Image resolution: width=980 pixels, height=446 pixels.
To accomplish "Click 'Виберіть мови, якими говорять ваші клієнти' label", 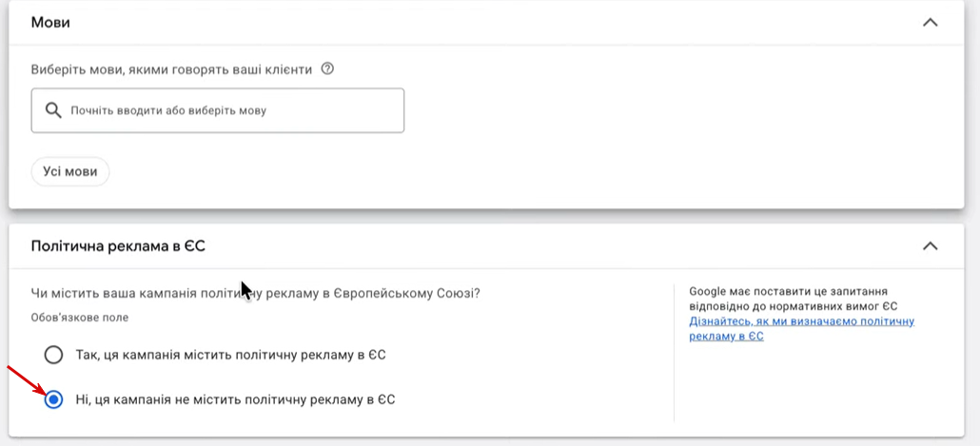I will point(173,68).
